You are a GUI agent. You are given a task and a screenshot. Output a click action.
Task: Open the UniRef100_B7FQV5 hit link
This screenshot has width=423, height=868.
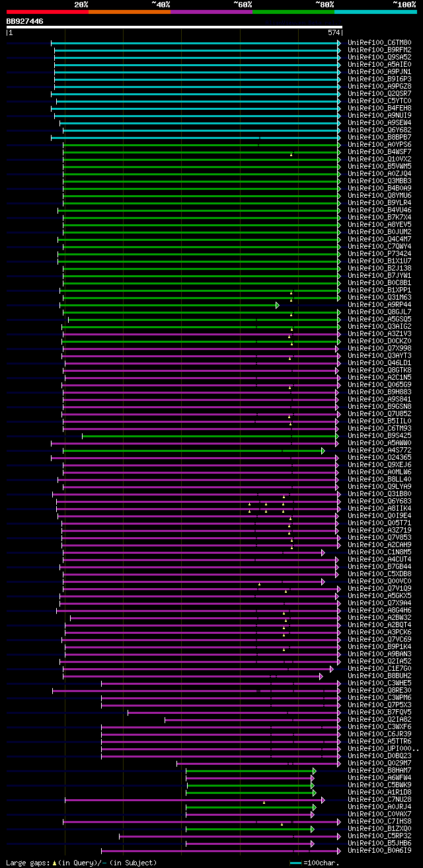[x=379, y=713]
